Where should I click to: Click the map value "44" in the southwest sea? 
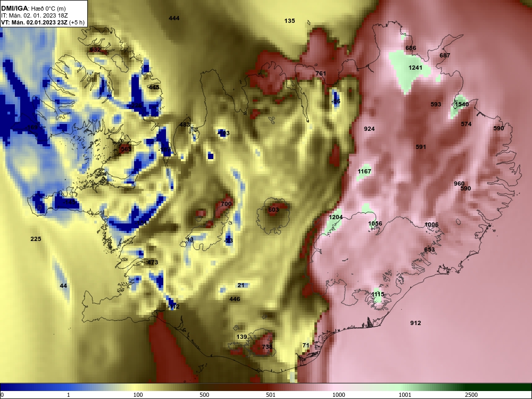pyautogui.click(x=63, y=286)
